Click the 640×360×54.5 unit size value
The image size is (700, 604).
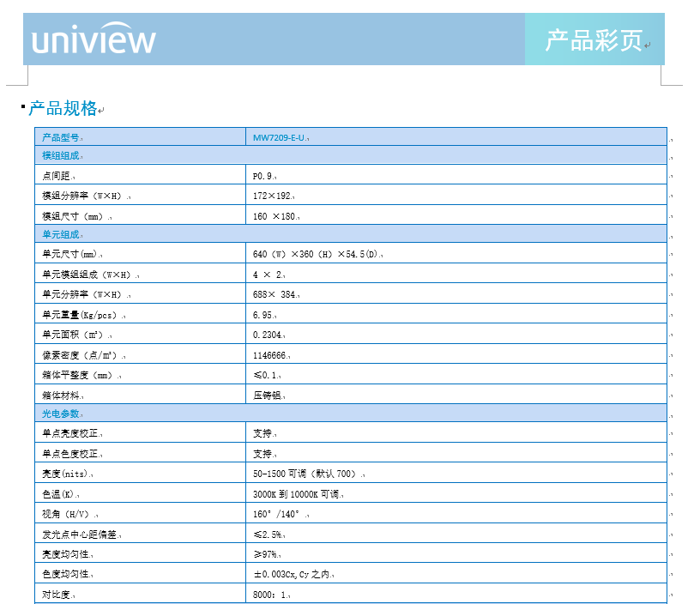click(x=309, y=253)
